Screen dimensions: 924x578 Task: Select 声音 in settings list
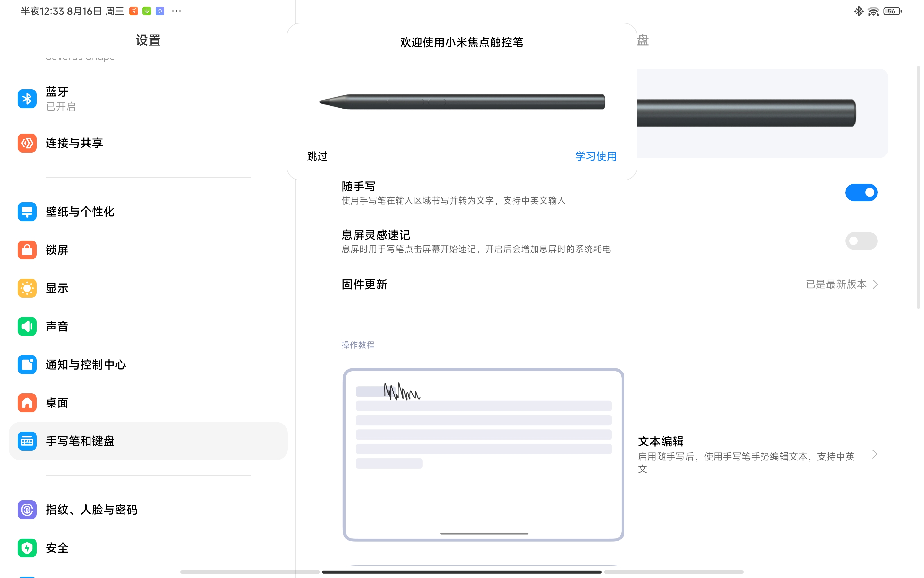coord(148,327)
